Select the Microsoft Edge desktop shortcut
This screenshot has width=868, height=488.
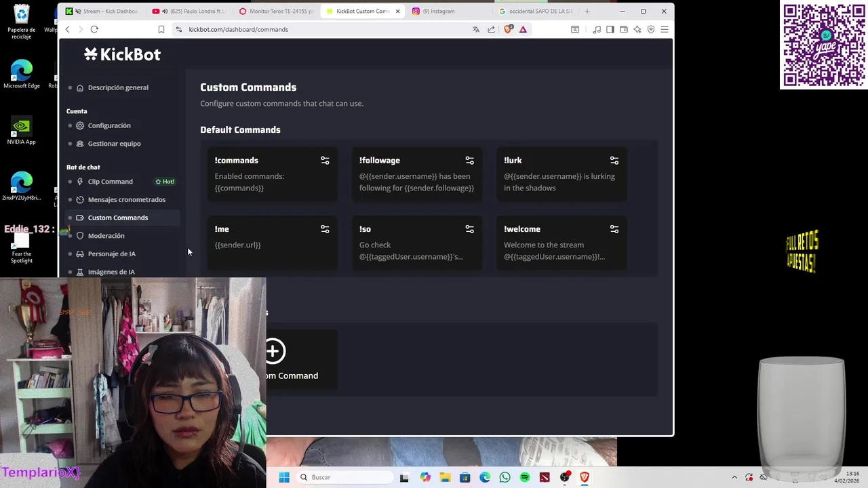(22, 75)
